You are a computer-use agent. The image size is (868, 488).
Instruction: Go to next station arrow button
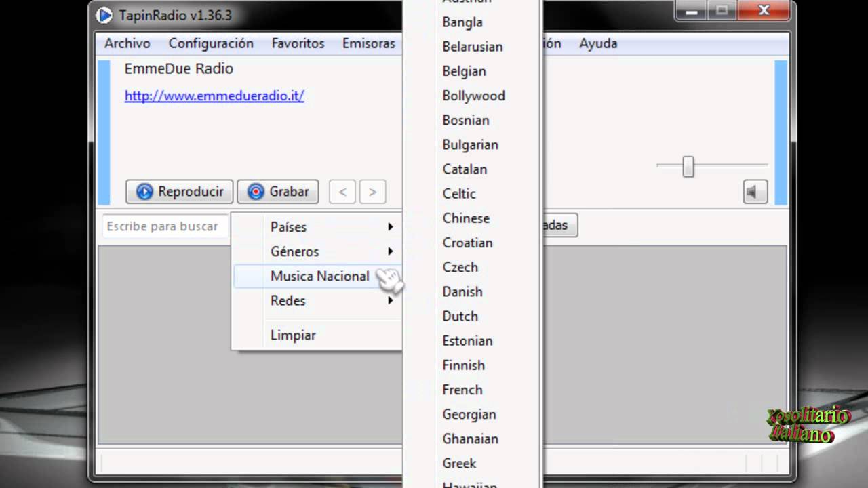[x=372, y=192]
